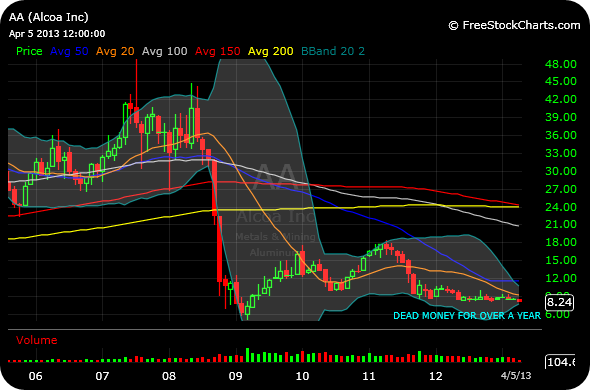Click the Avg 200 yellow legend label
The height and width of the screenshot is (390, 590).
[x=271, y=51]
